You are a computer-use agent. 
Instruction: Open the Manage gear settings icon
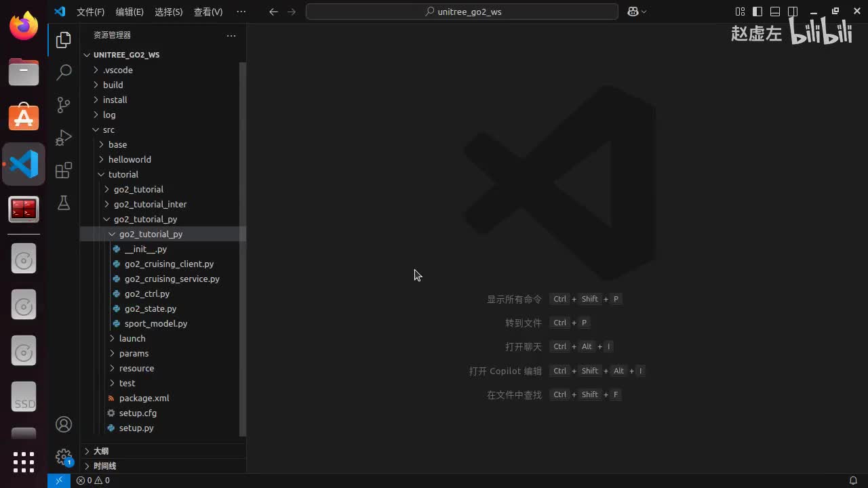pyautogui.click(x=64, y=456)
